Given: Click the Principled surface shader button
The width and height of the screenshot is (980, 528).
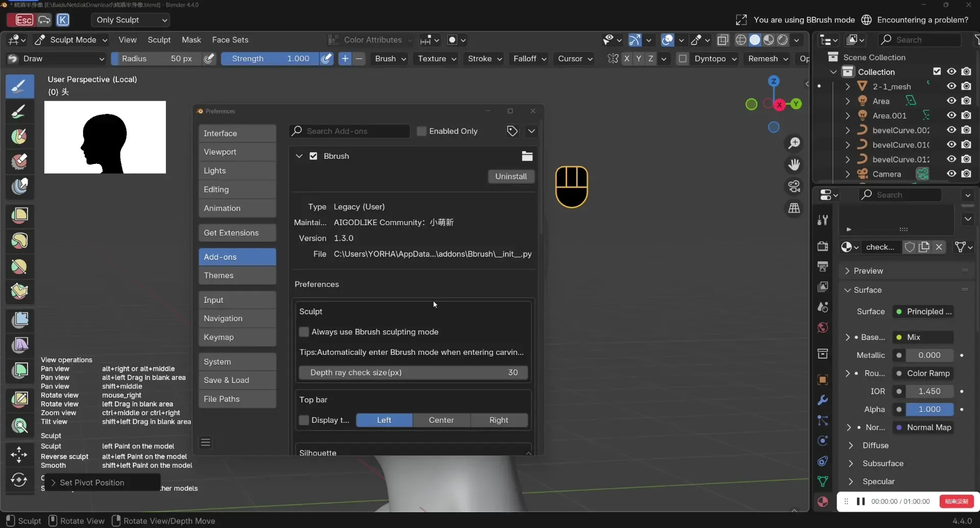Looking at the screenshot, I should [x=923, y=311].
